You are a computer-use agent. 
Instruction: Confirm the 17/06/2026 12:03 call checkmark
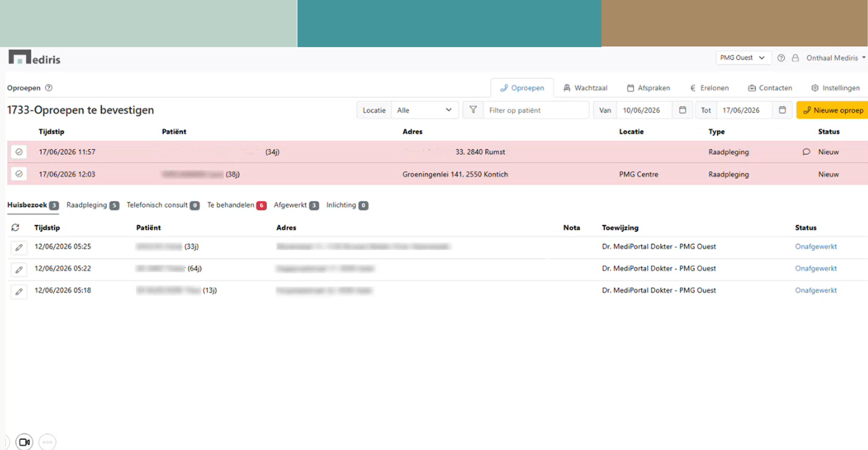(x=19, y=174)
